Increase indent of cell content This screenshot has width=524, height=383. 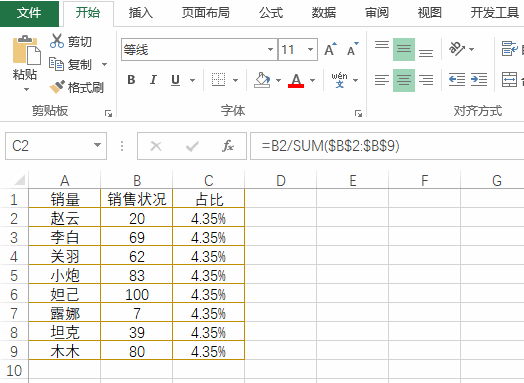[479, 80]
